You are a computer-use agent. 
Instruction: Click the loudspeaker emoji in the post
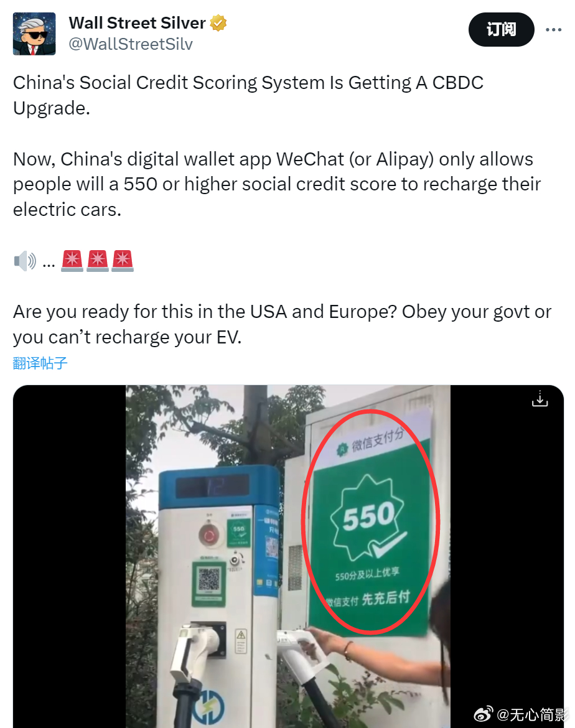click(x=25, y=261)
